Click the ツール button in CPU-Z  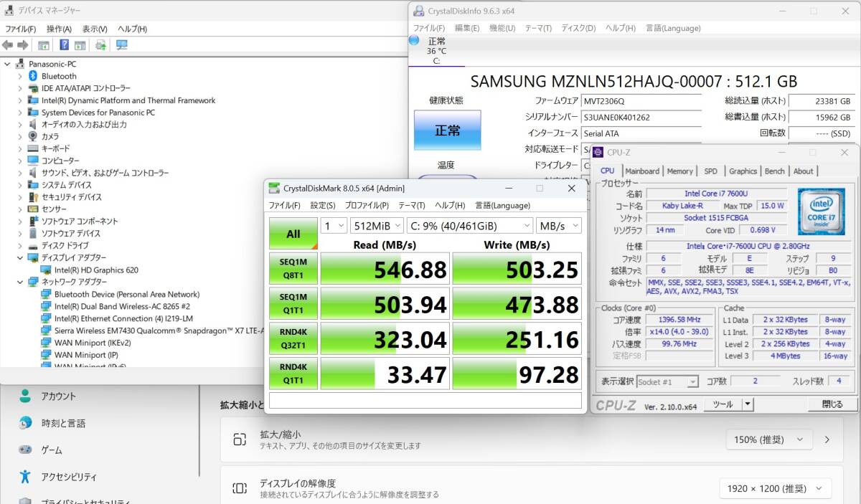click(x=723, y=404)
